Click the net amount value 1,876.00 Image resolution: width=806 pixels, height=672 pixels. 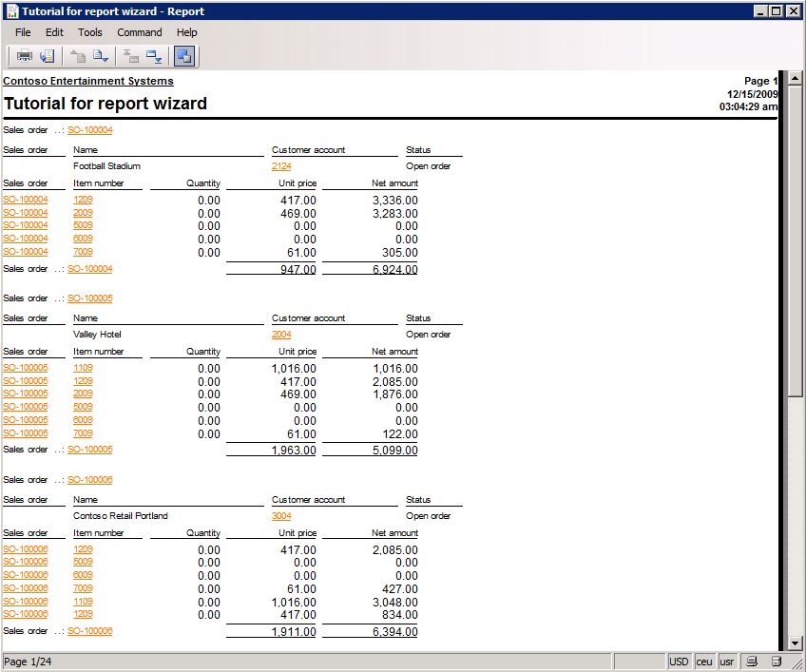[394, 394]
